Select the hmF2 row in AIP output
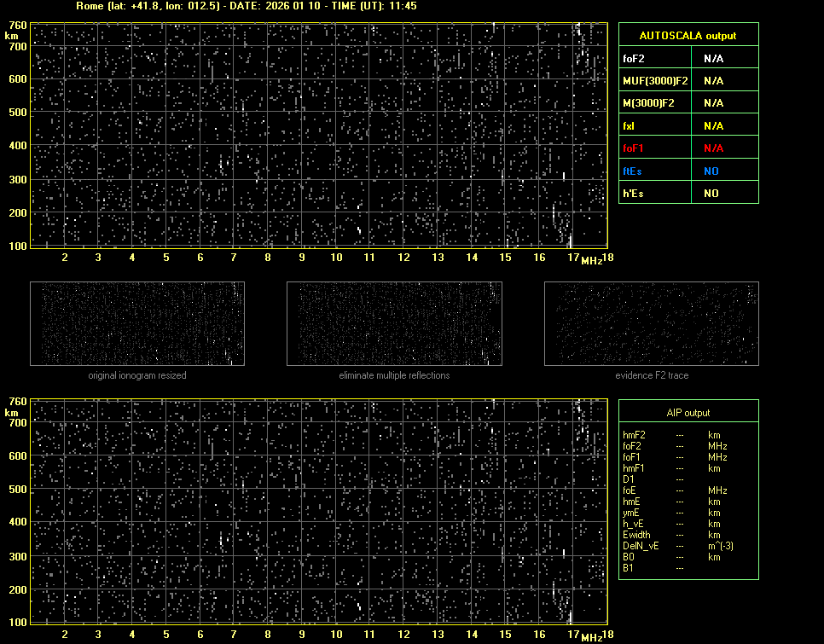 click(x=634, y=435)
